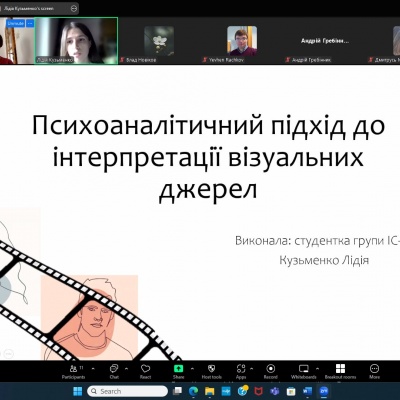Open the Participants panel
The width and height of the screenshot is (400, 400).
tap(73, 372)
